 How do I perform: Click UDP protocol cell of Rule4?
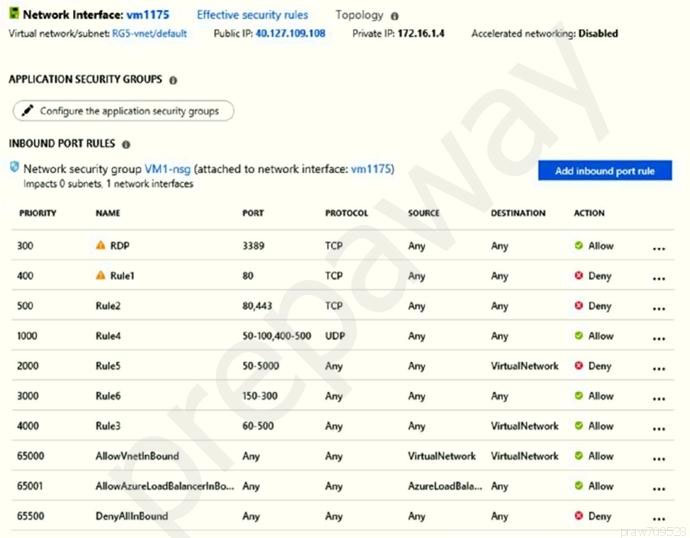[335, 336]
